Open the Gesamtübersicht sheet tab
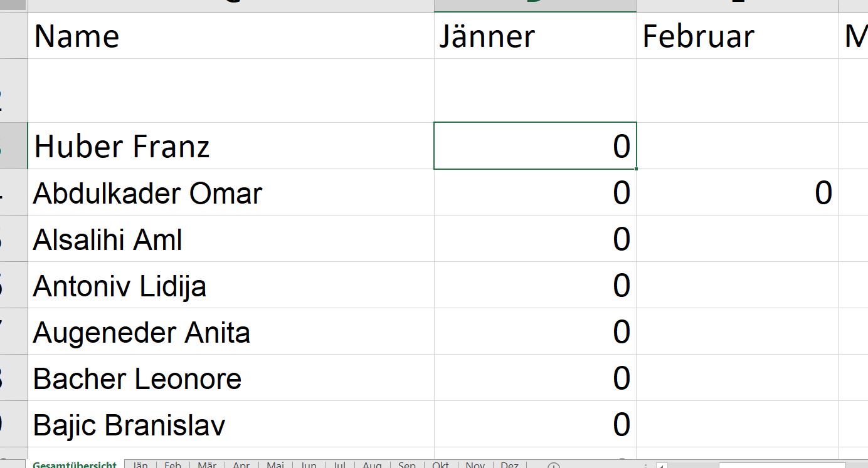 (x=75, y=465)
